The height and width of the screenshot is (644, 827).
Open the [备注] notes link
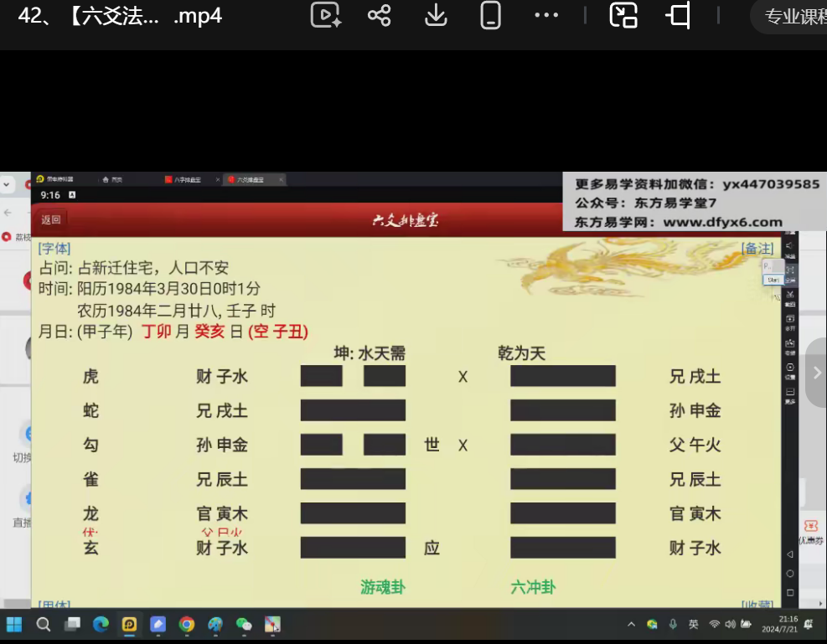757,248
